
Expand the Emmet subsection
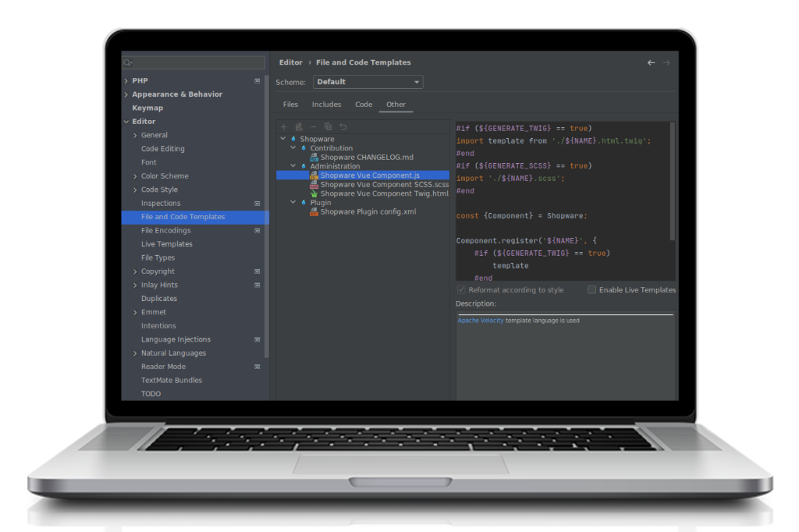(135, 312)
